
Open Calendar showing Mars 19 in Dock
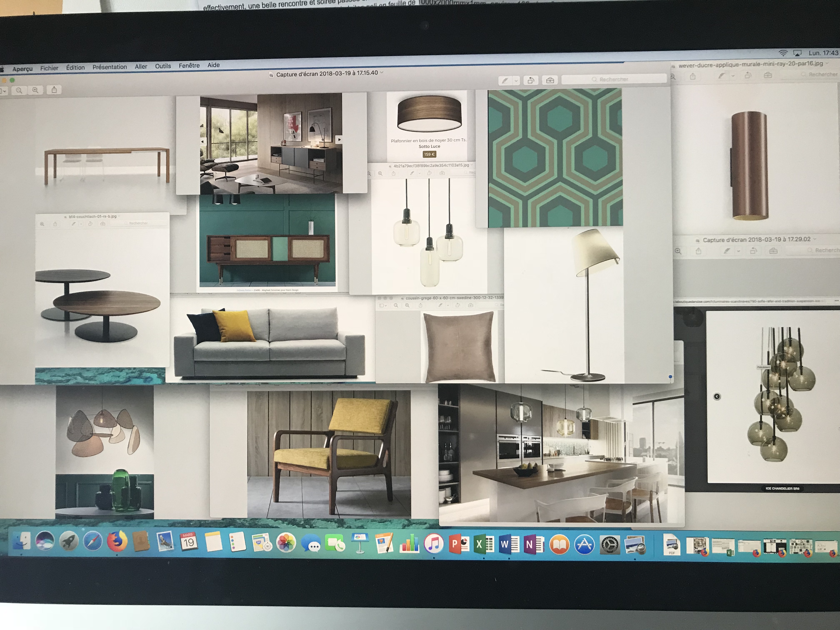[189, 541]
